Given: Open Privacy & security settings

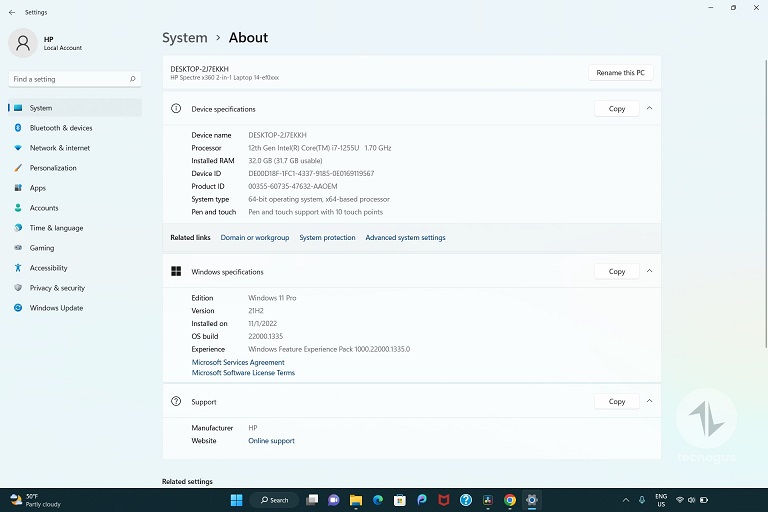Looking at the screenshot, I should [75, 288].
